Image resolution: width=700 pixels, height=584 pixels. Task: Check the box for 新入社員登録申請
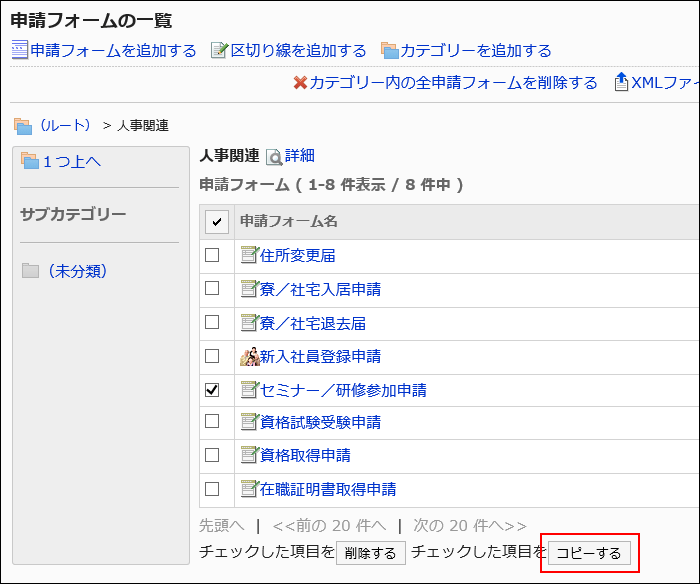click(212, 356)
